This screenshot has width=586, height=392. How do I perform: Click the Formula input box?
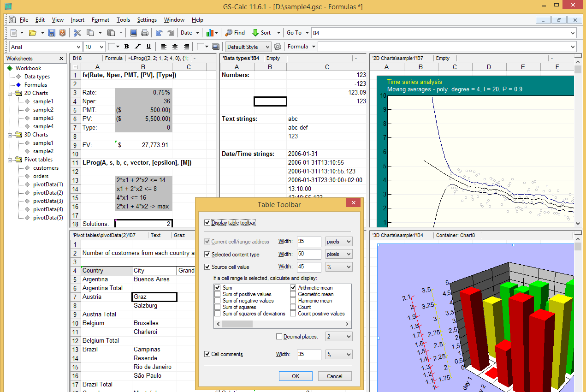(447, 47)
